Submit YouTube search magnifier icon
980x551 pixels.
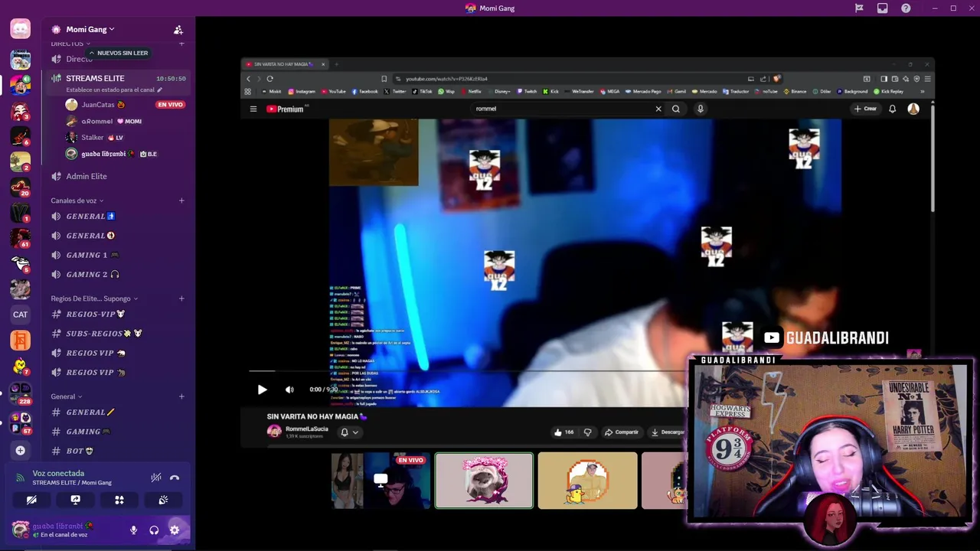click(676, 109)
